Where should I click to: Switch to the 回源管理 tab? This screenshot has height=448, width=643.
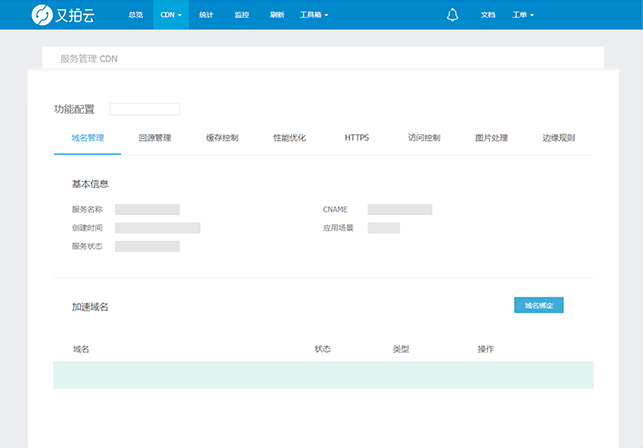coord(155,138)
